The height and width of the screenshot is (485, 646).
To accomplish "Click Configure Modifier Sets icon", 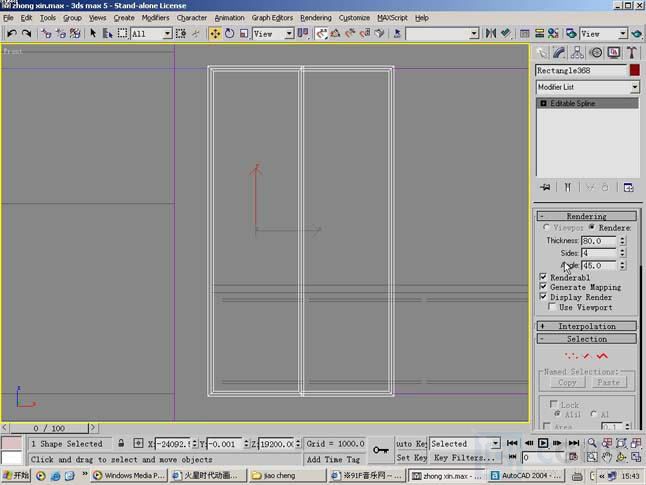I will pyautogui.click(x=628, y=187).
